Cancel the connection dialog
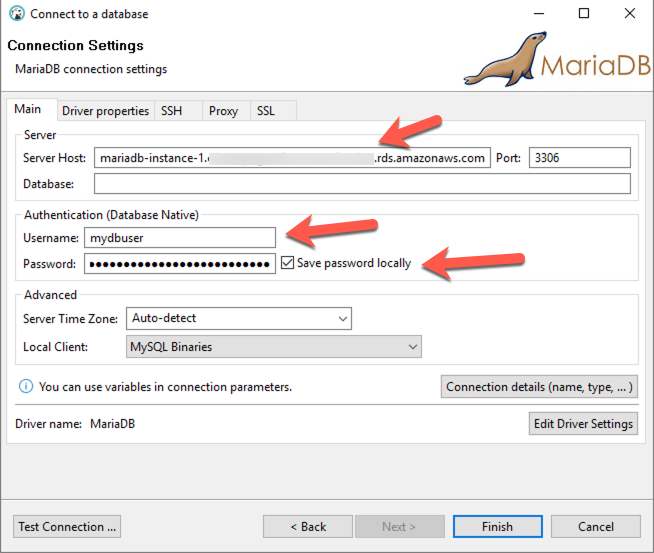This screenshot has width=654, height=553. [596, 527]
